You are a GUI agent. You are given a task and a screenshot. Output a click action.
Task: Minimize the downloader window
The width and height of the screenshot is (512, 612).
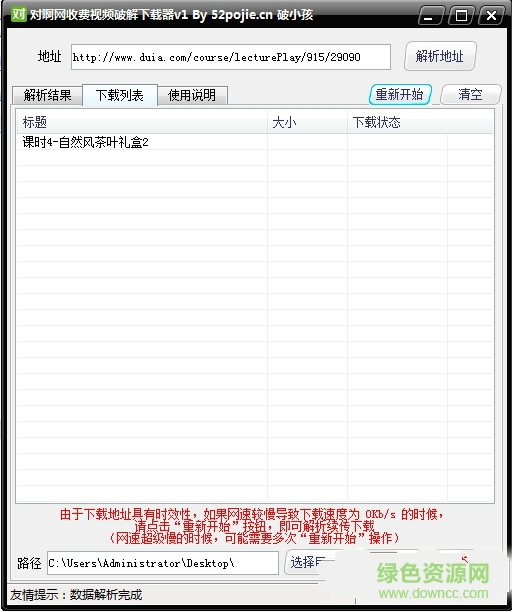click(x=430, y=16)
